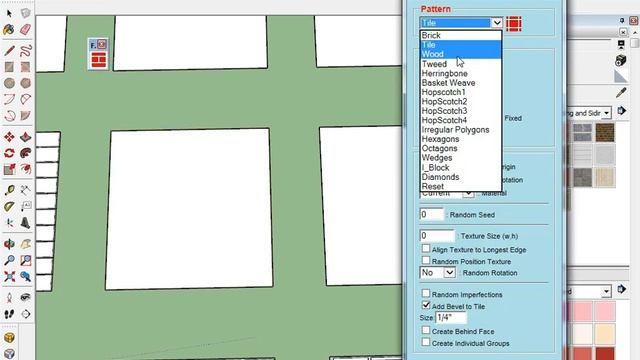
Task: Select Wood in the pattern list
Action: coord(460,54)
